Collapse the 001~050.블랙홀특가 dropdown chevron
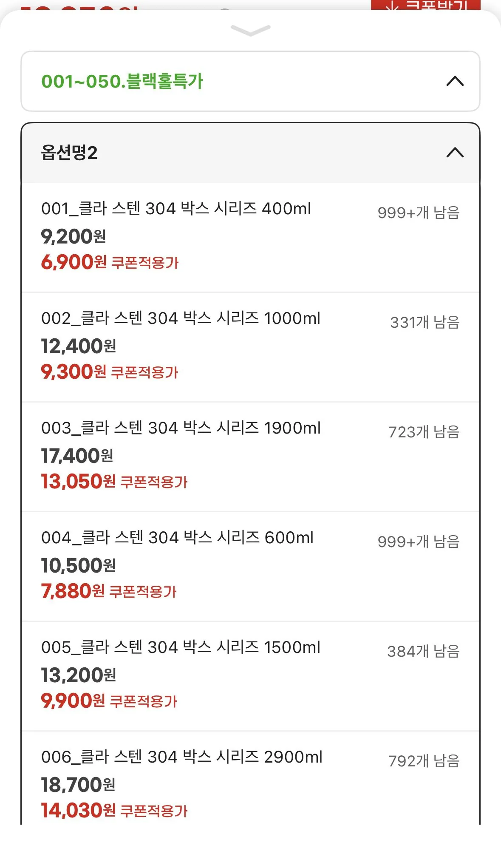 pyautogui.click(x=455, y=81)
